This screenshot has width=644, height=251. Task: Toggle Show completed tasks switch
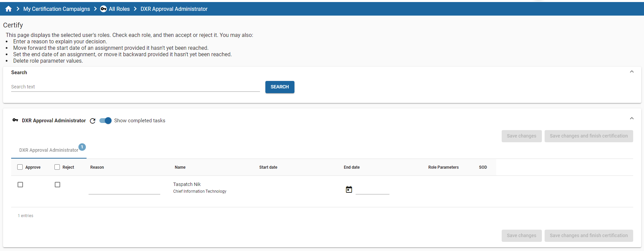(x=105, y=121)
